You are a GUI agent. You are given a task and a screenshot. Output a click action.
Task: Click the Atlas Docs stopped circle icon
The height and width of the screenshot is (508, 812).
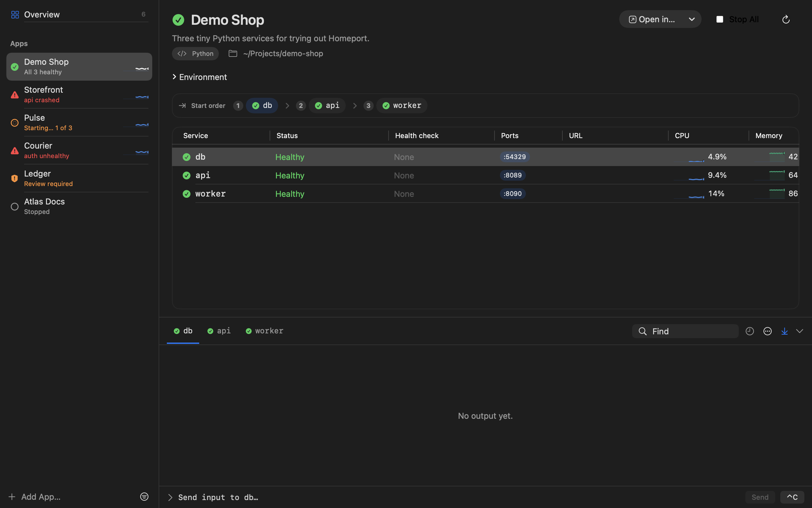(14, 207)
